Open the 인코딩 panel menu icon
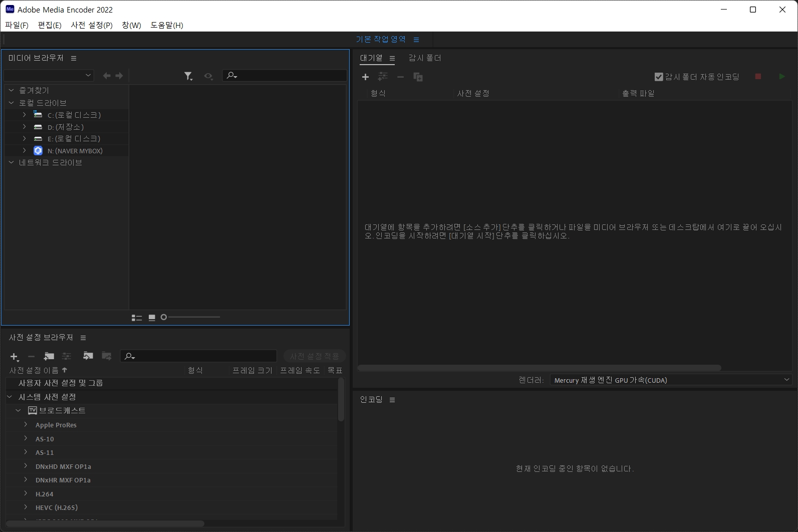 pyautogui.click(x=392, y=400)
